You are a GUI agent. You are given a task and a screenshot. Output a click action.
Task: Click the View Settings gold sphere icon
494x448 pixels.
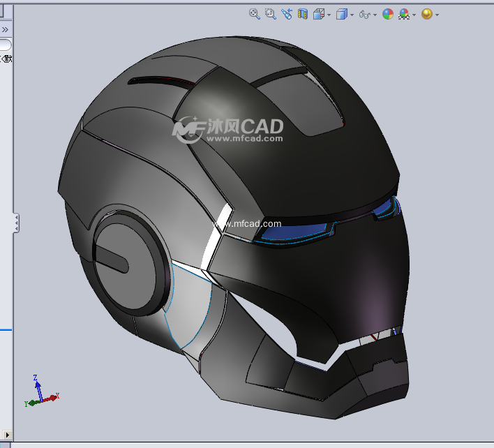pos(427,14)
